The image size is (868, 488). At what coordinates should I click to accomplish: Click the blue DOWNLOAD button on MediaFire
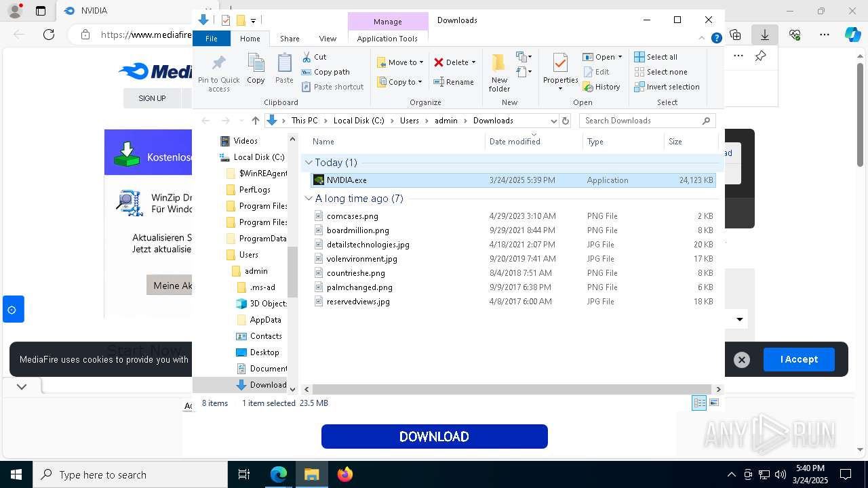pyautogui.click(x=434, y=436)
